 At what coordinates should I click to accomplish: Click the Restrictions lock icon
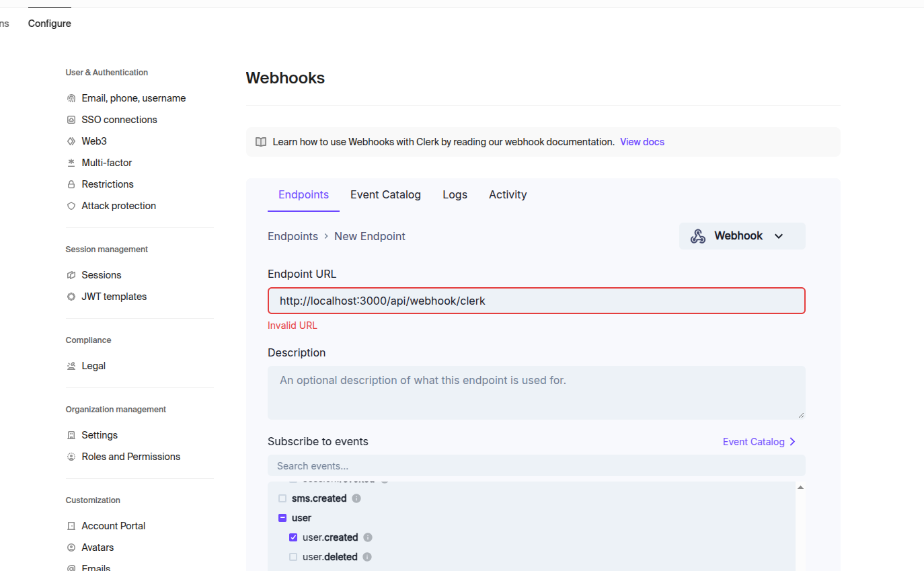tap(71, 184)
